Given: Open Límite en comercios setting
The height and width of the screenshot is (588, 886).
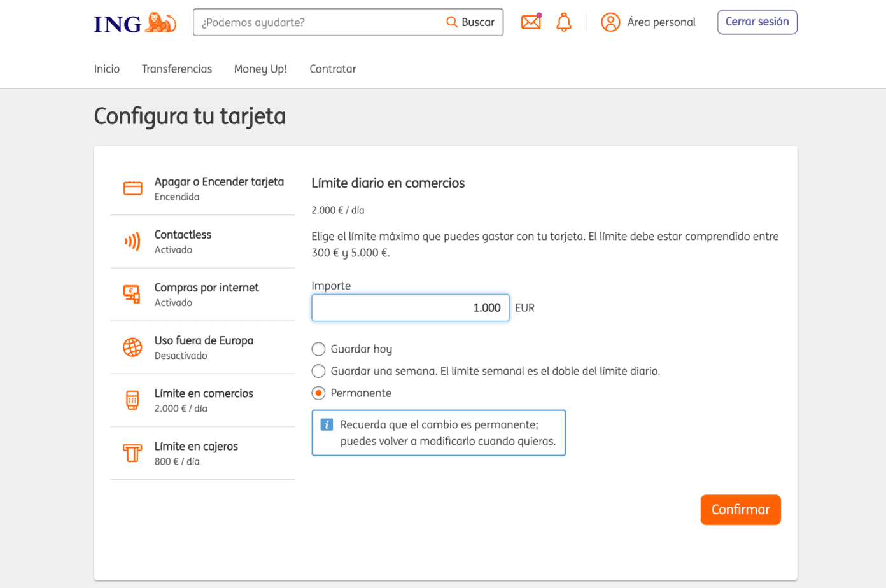Looking at the screenshot, I should pyautogui.click(x=203, y=400).
